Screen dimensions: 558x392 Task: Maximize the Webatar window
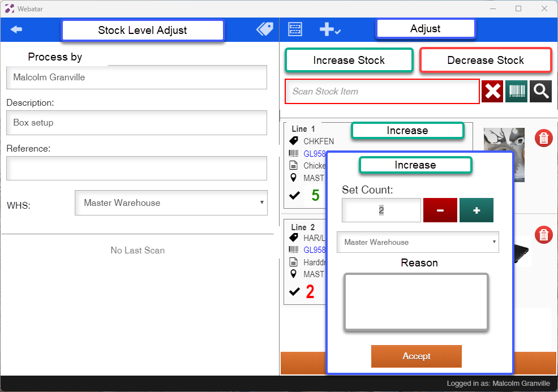tap(518, 8)
